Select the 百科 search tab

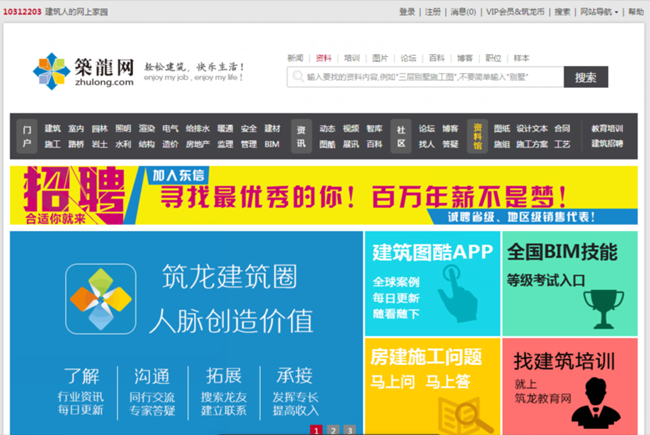(x=437, y=58)
